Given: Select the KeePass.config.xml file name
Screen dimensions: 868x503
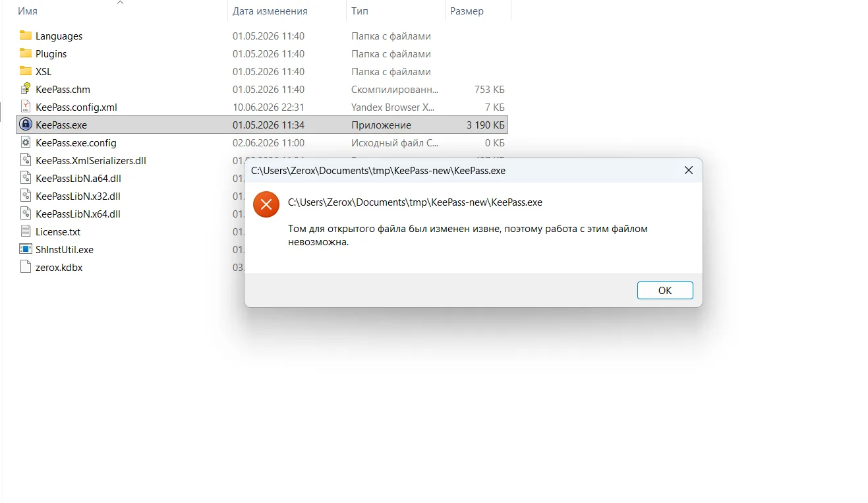Looking at the screenshot, I should click(x=76, y=107).
